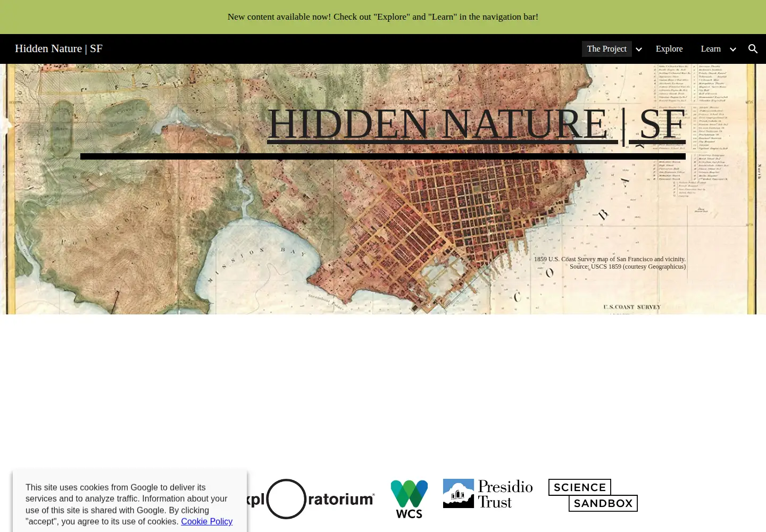Click the WCS logo
Image resolution: width=766 pixels, height=532 pixels.
409,499
